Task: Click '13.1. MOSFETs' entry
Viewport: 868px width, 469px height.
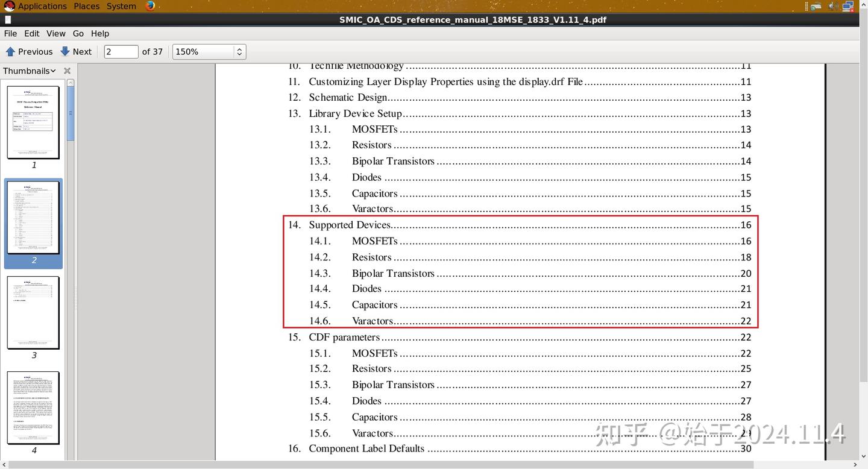Action: [x=530, y=129]
